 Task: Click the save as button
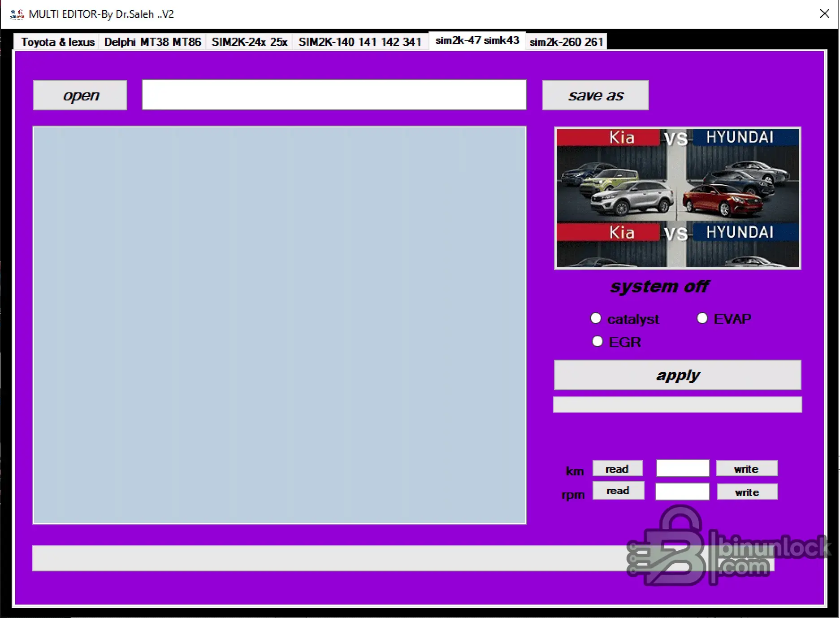pos(596,95)
